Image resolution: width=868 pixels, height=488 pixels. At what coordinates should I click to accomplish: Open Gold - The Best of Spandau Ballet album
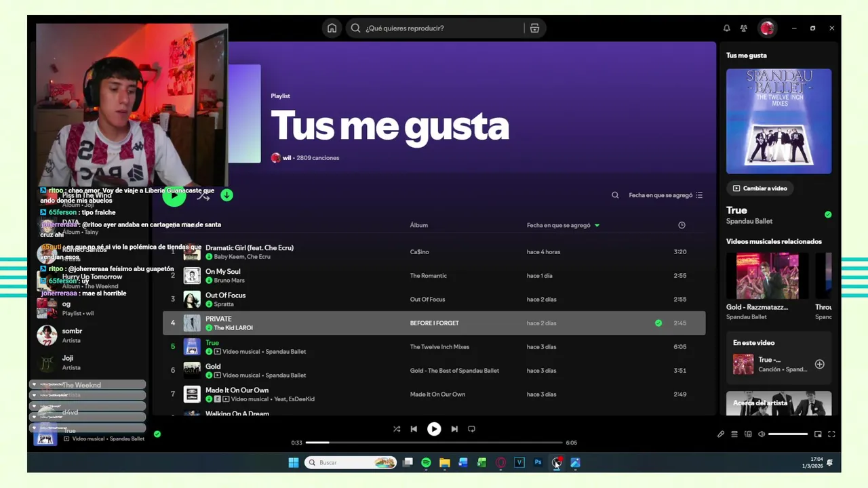[454, 371]
